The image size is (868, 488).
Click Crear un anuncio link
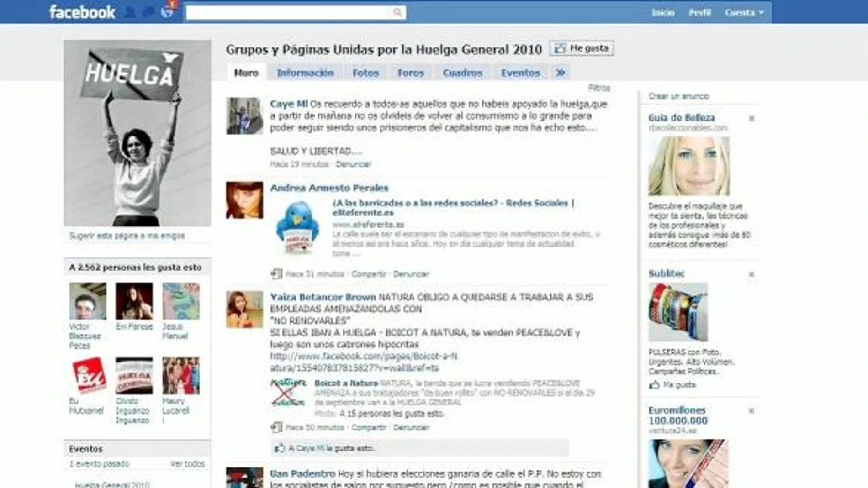point(679,96)
